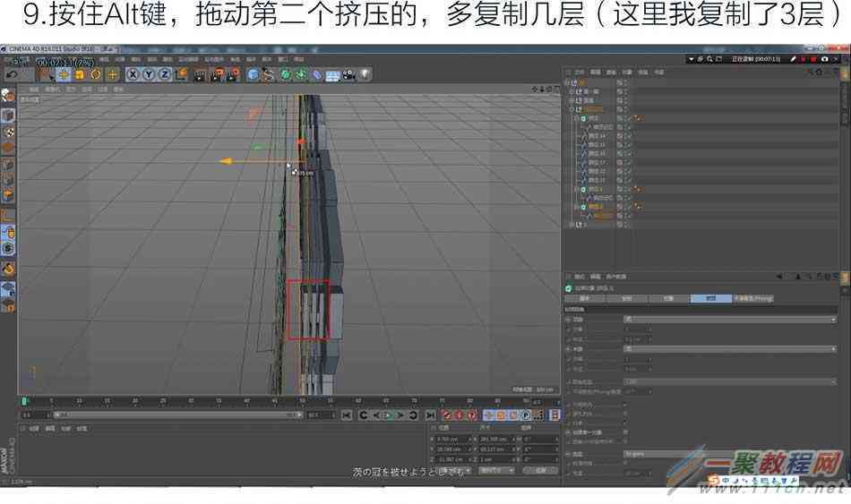This screenshot has height=504, width=851.
Task: Select the highlighted 封顶 tab
Action: point(711,298)
